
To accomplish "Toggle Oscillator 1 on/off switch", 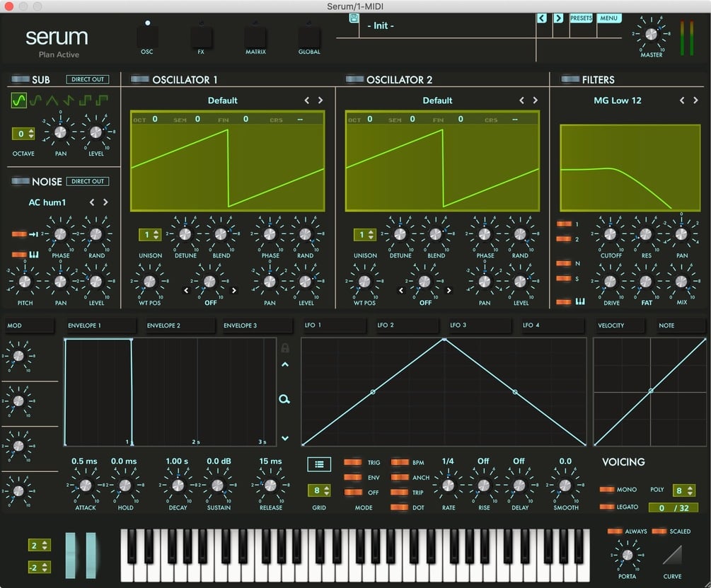I will 139,79.
